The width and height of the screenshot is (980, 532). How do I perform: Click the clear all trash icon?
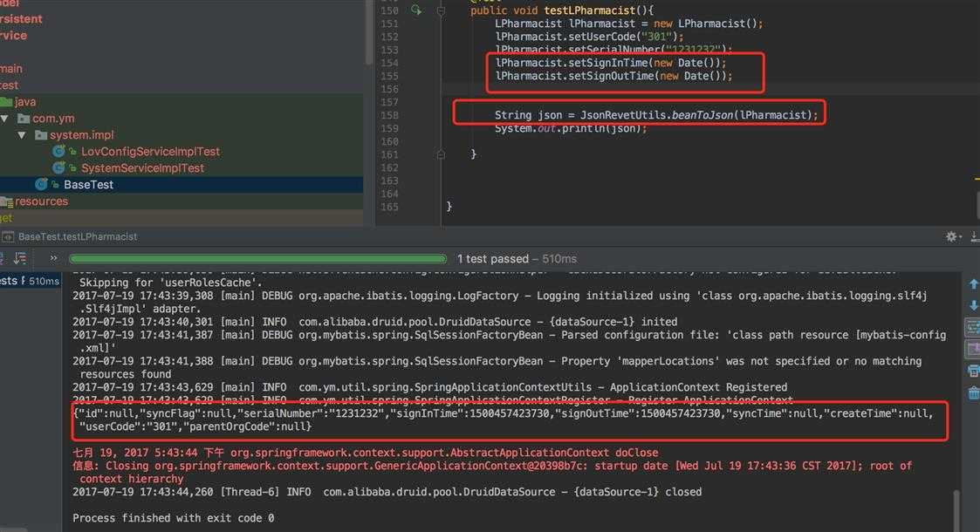click(973, 392)
